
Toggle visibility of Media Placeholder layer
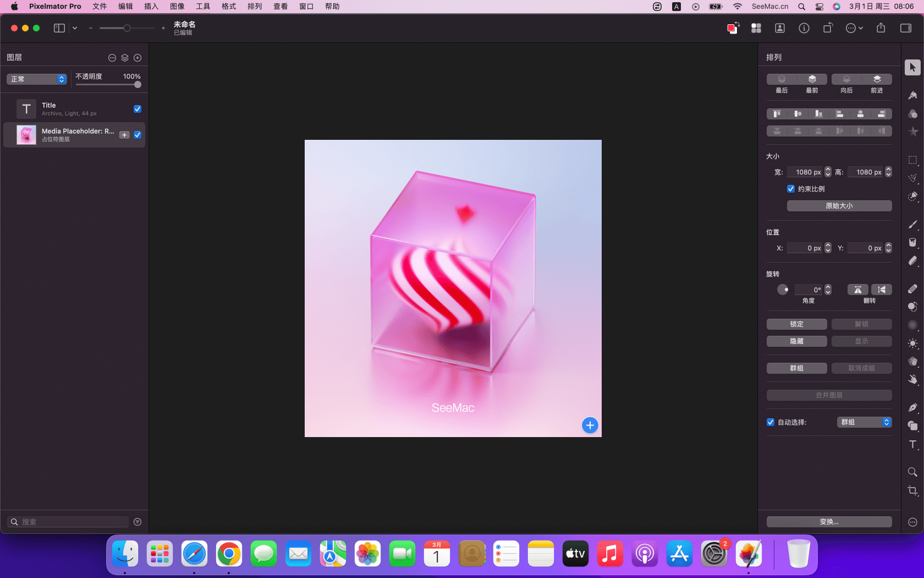(137, 135)
